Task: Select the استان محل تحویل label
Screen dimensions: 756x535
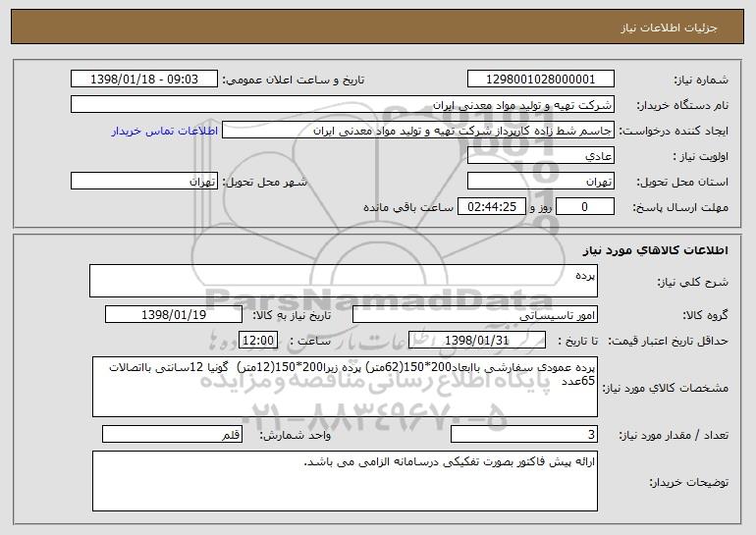Action: [682, 183]
